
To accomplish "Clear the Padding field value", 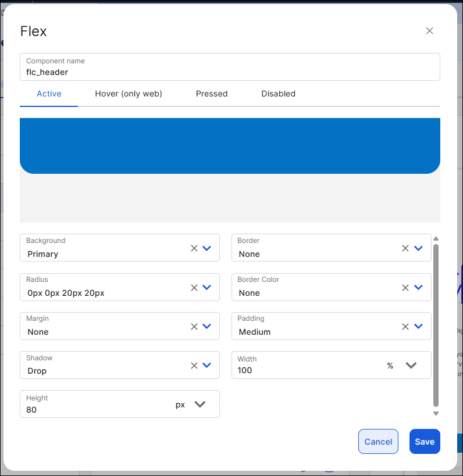I will (405, 326).
